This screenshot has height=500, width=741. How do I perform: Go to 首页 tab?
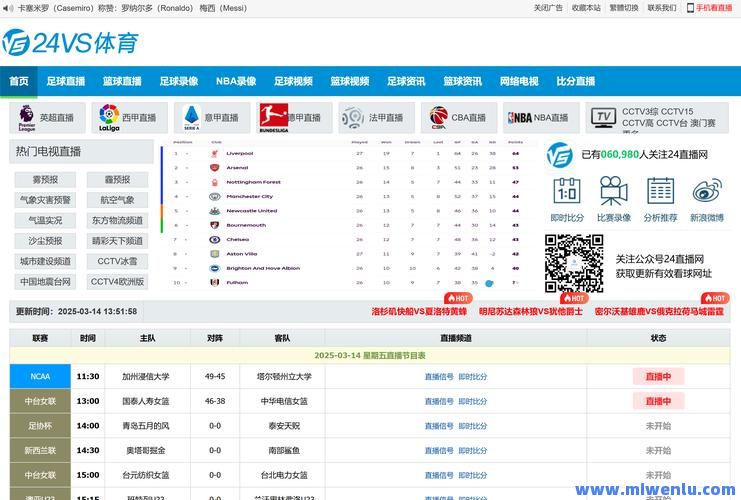tap(19, 81)
